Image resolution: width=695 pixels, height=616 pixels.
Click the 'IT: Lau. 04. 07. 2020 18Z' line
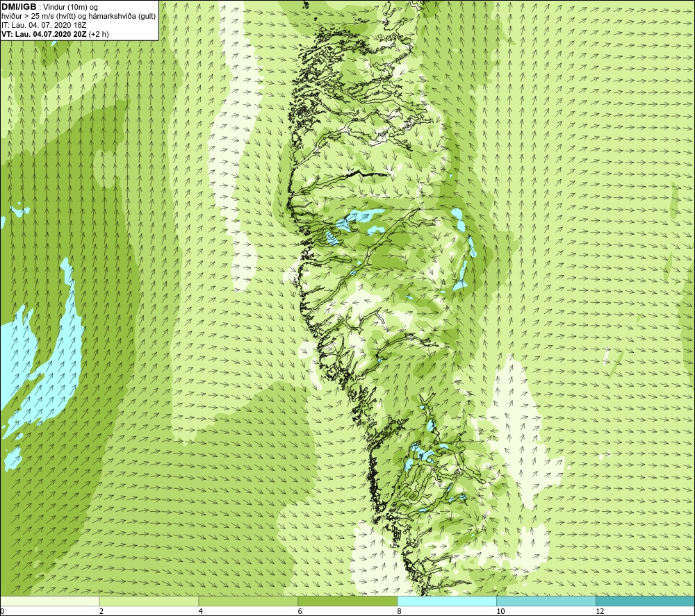(x=44, y=25)
